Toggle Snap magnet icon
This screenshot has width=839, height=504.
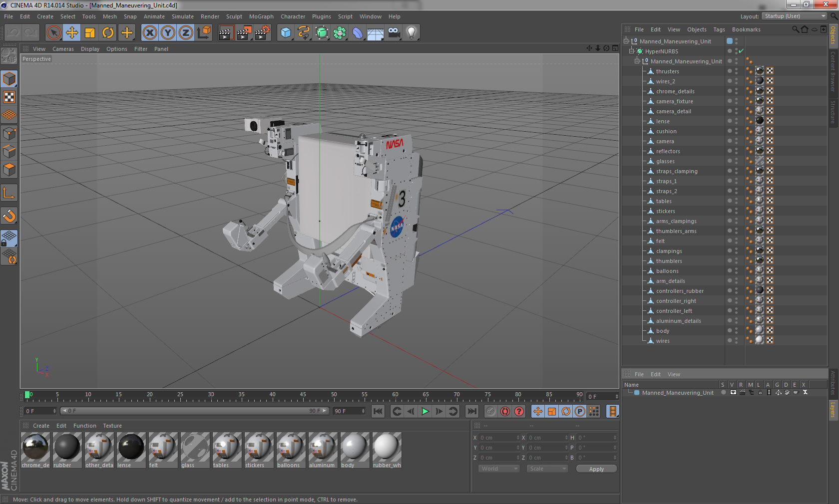[x=9, y=216]
